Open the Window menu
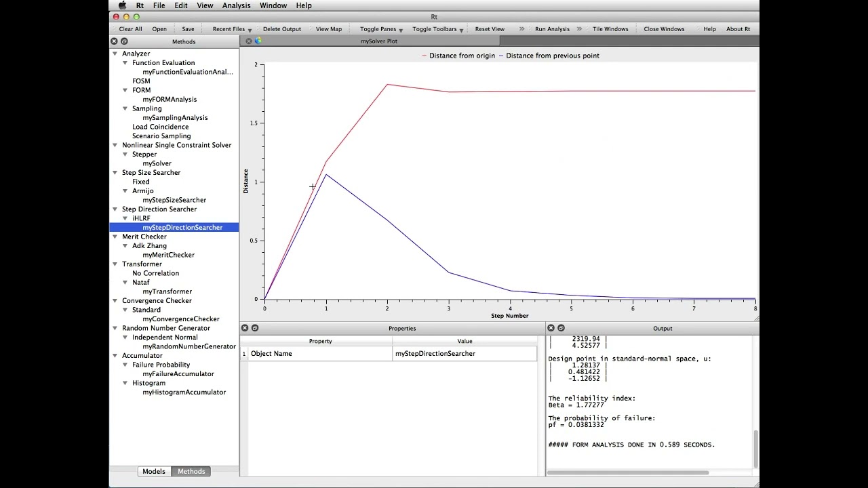 pos(273,5)
